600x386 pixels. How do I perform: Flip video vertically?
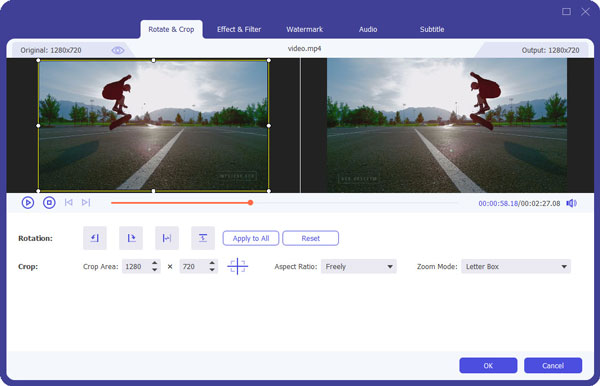click(203, 238)
